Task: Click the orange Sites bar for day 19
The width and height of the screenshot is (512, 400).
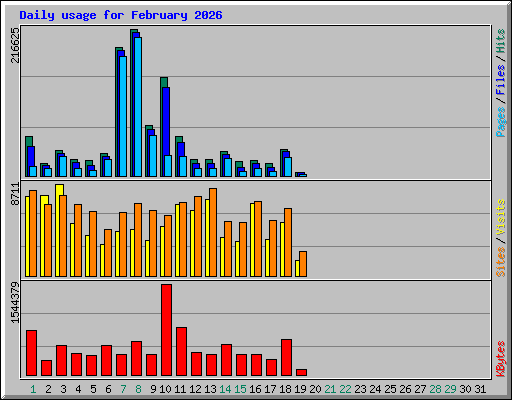Action: click(x=303, y=264)
